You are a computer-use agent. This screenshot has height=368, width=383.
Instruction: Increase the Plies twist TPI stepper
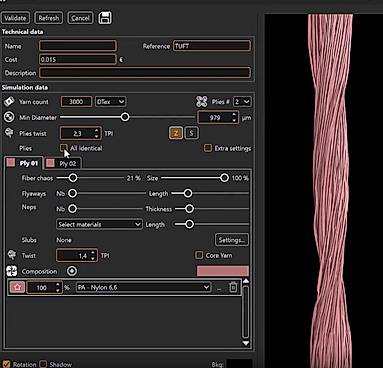(96, 131)
